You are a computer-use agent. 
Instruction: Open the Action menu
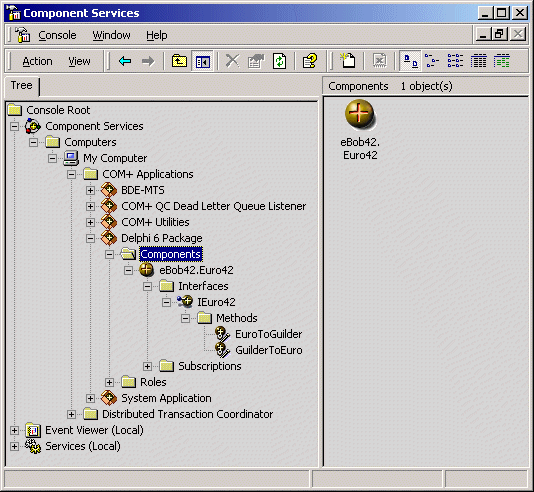[37, 61]
